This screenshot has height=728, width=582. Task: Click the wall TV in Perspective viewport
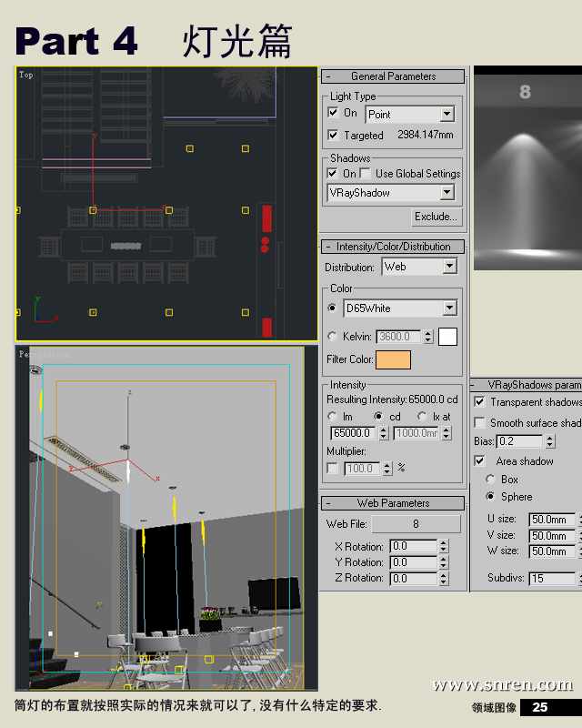click(x=275, y=594)
